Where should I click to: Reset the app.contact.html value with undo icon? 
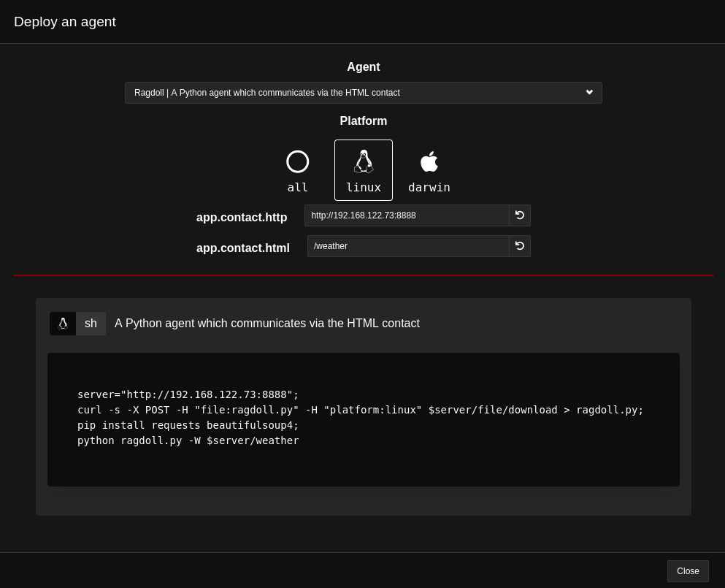point(520,246)
